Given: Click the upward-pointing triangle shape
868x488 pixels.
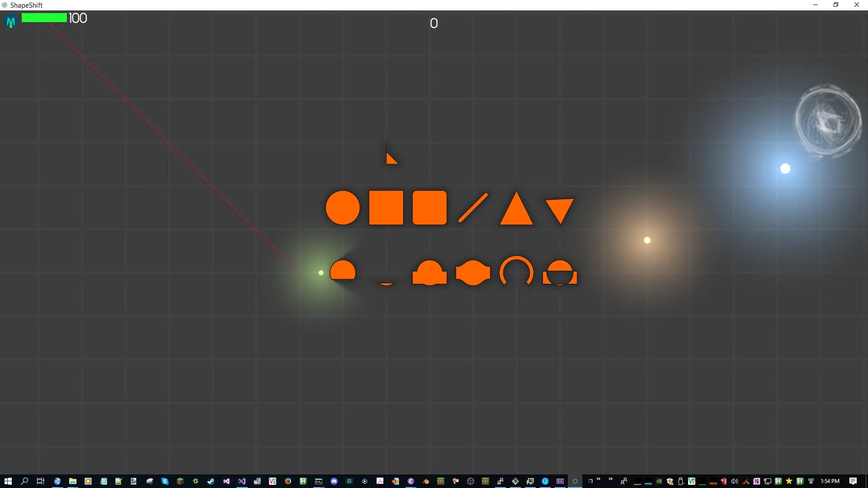Looking at the screenshot, I should [516, 211].
